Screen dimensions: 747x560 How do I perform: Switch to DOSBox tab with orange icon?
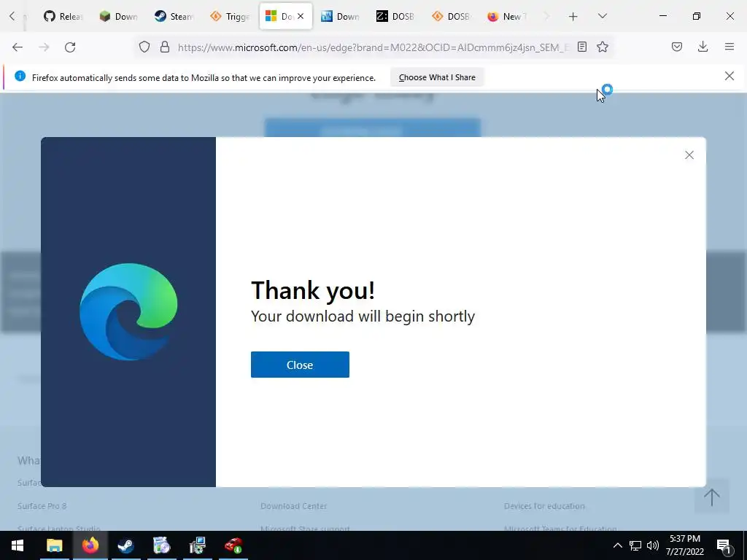[452, 16]
